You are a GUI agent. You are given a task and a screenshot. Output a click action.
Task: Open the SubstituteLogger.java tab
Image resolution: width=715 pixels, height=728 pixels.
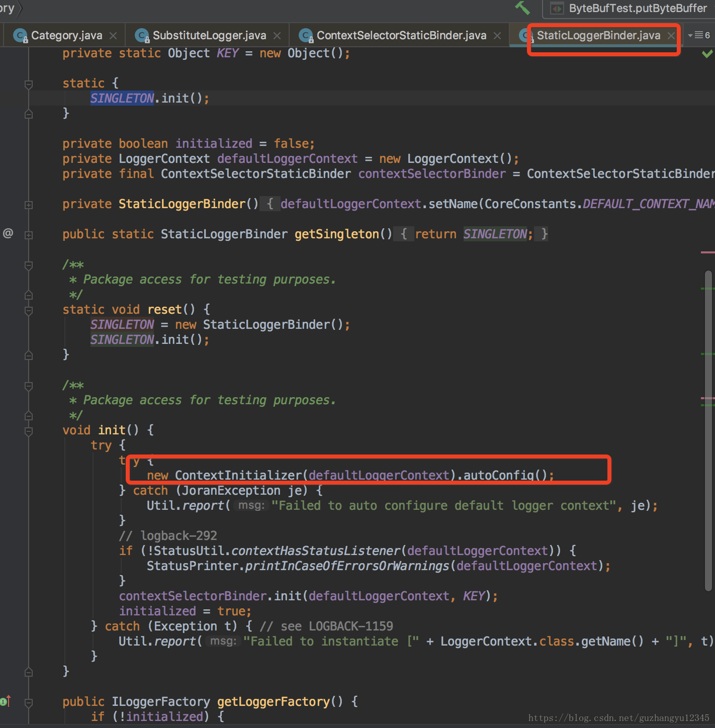[x=207, y=35]
